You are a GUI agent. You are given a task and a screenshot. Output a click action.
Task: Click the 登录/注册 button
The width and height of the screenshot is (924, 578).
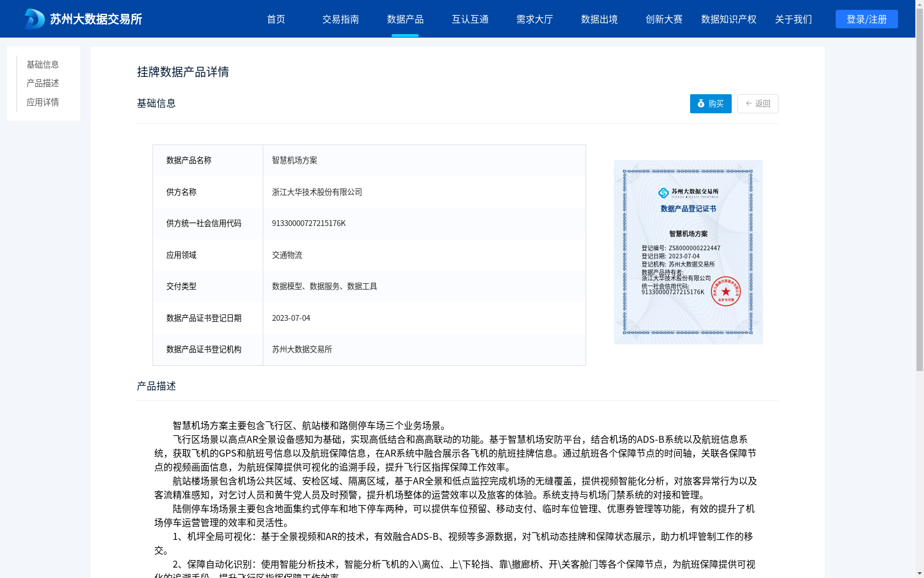pyautogui.click(x=867, y=19)
